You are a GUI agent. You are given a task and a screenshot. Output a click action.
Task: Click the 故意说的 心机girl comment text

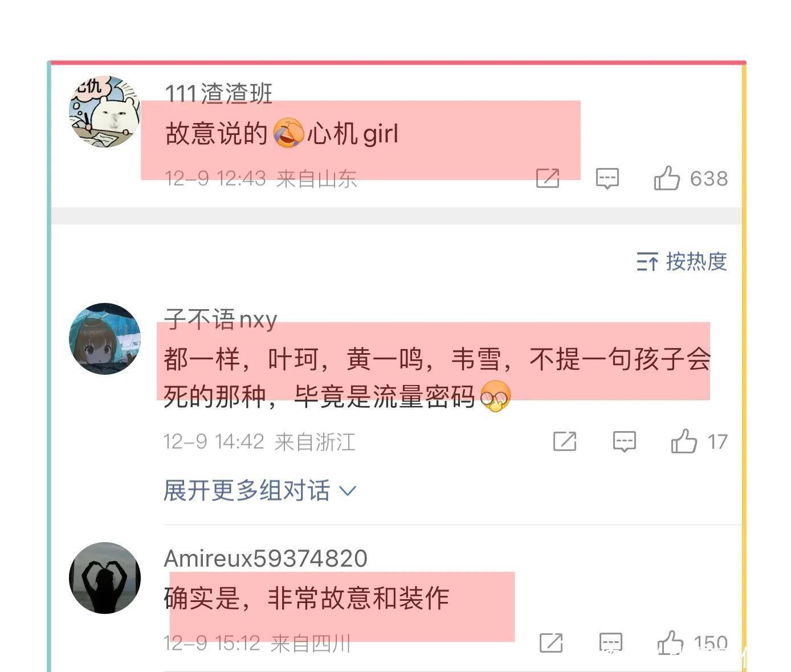coord(282,134)
